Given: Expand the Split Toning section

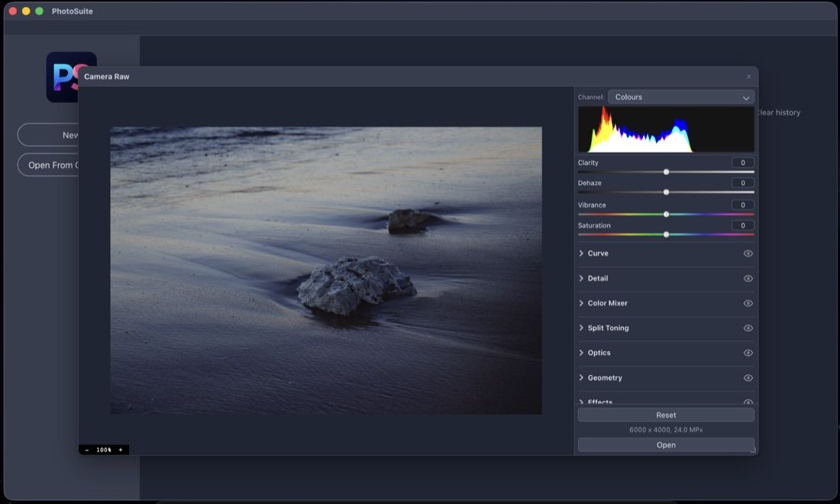Looking at the screenshot, I should pyautogui.click(x=581, y=328).
